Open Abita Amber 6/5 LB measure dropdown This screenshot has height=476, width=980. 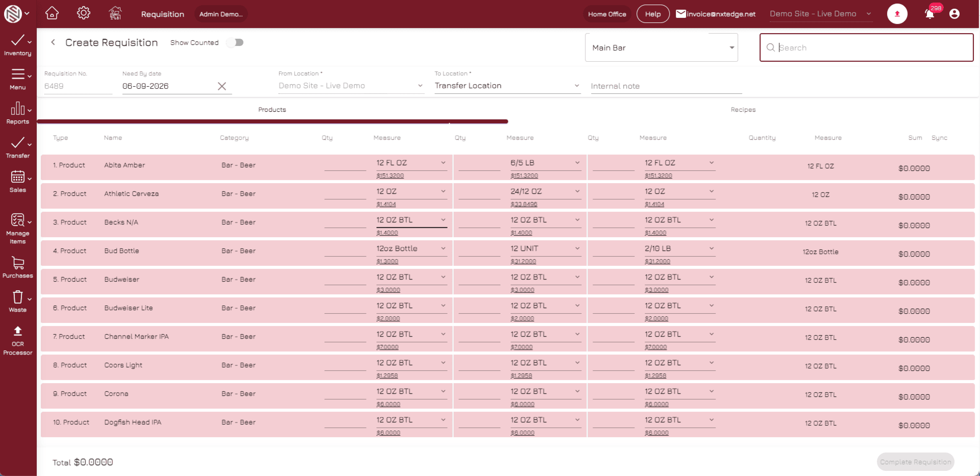[x=546, y=163]
